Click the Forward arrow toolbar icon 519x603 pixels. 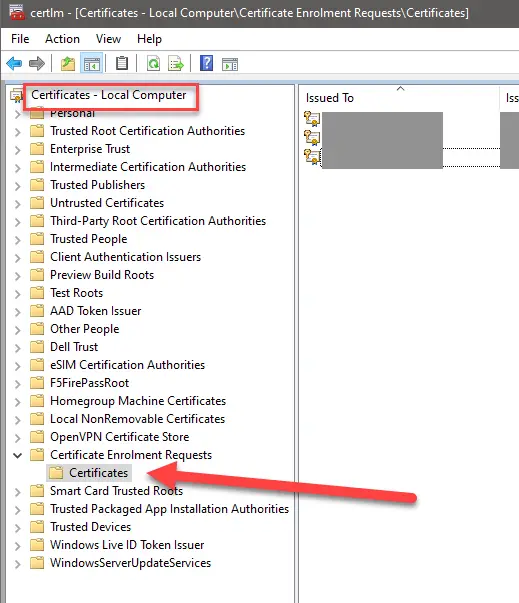coord(37,63)
